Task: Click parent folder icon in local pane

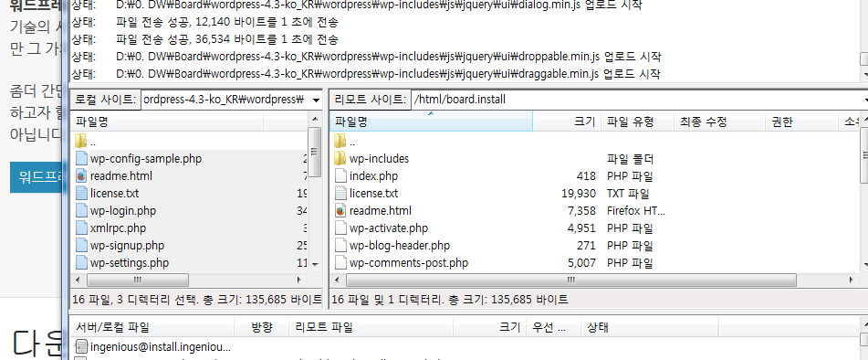Action: pos(81,141)
